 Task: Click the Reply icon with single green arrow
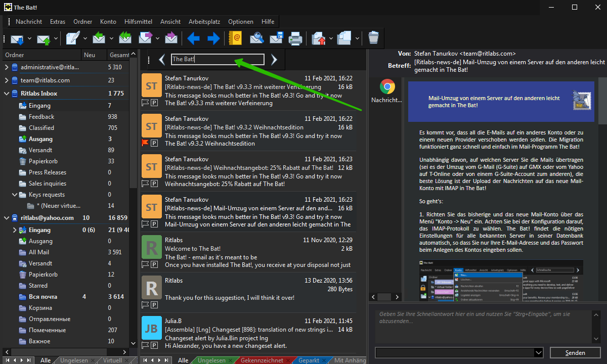(x=99, y=38)
